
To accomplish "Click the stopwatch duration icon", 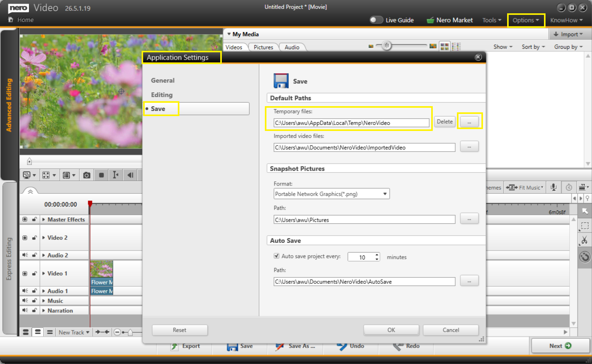I will coord(569,187).
